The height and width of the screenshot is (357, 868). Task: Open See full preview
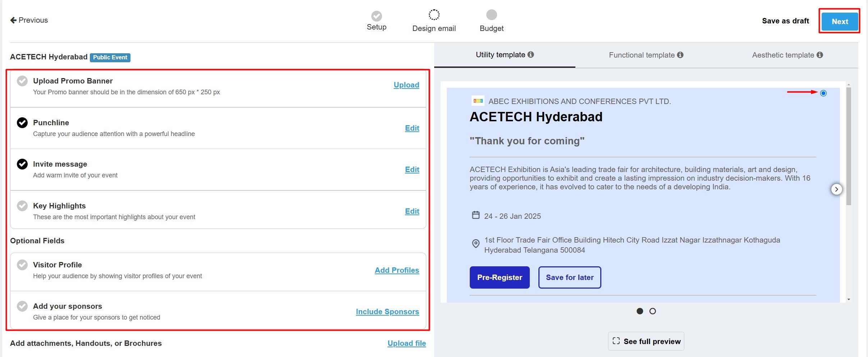646,341
